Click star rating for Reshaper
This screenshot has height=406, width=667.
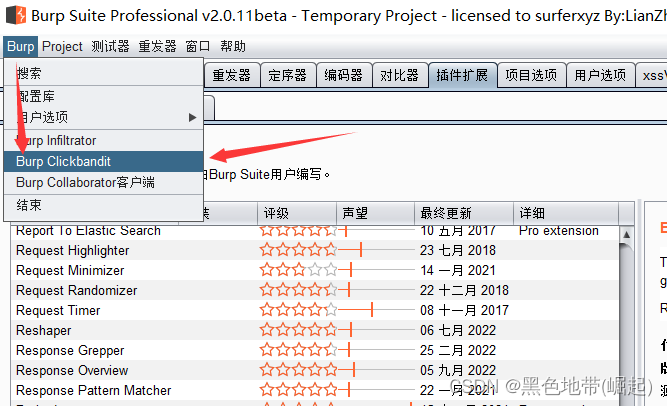tap(299, 331)
